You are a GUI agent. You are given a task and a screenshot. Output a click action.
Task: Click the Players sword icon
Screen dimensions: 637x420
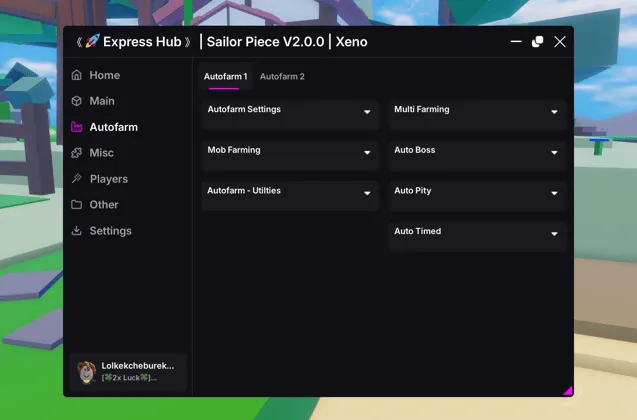click(77, 179)
